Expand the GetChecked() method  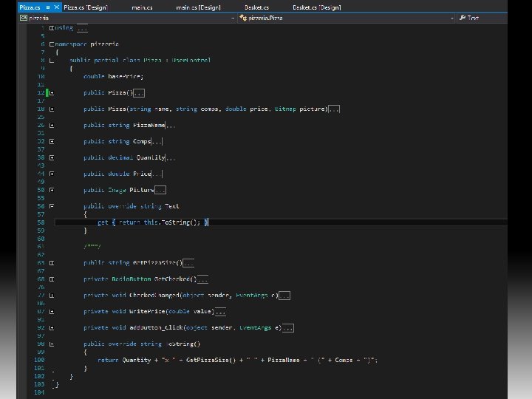52,279
